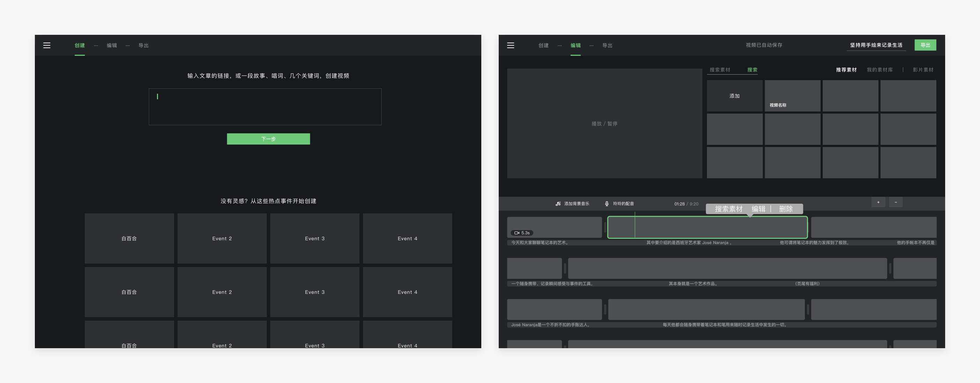Choose 搜索素材 in the clip popup menu

click(x=728, y=209)
